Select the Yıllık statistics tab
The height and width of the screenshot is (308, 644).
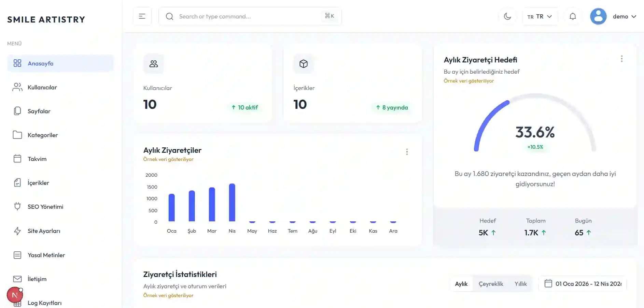point(520,283)
